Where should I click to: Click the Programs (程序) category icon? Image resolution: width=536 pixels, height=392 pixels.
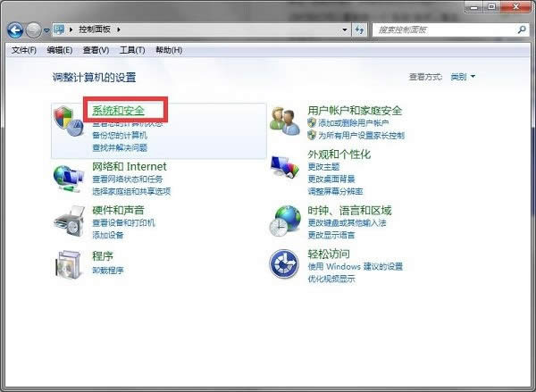click(x=69, y=263)
